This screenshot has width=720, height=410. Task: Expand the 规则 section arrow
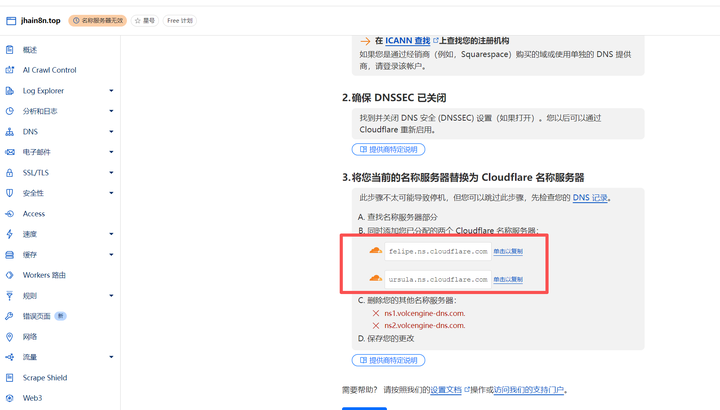[x=111, y=295]
